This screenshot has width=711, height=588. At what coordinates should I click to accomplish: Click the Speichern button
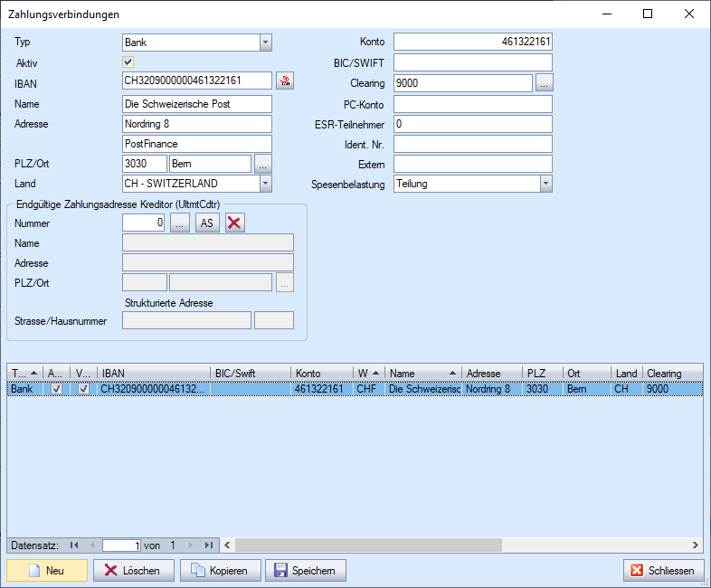pyautogui.click(x=305, y=571)
